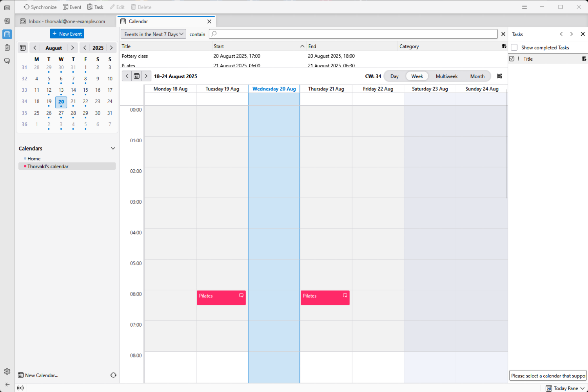
Task: Open the Address Book from the sidebar
Action: (x=7, y=21)
